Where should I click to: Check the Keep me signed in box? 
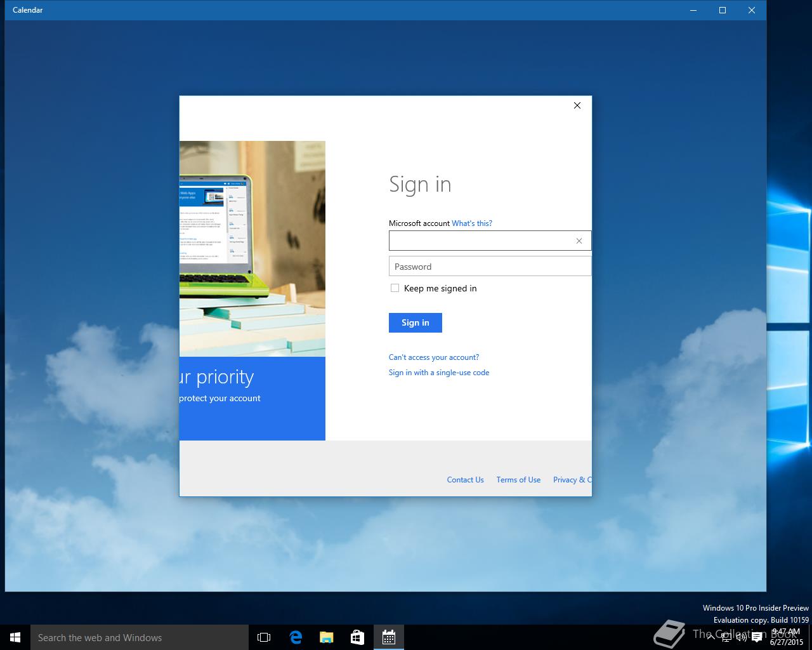point(395,288)
